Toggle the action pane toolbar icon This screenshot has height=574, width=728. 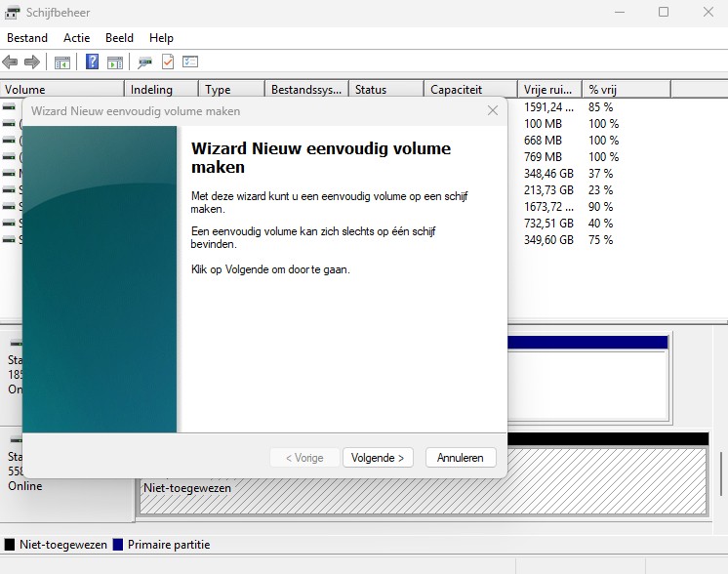point(115,61)
